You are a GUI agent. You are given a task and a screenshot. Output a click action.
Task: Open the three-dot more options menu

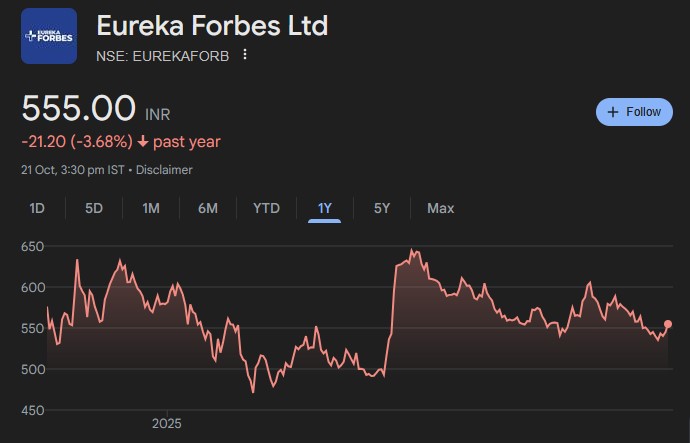click(245, 55)
